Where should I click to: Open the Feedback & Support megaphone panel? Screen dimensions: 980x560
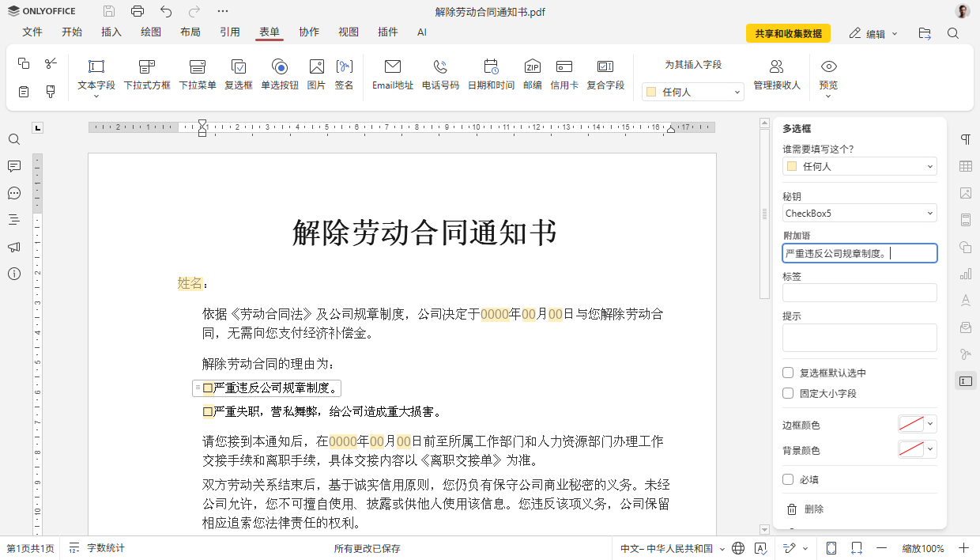[13, 247]
